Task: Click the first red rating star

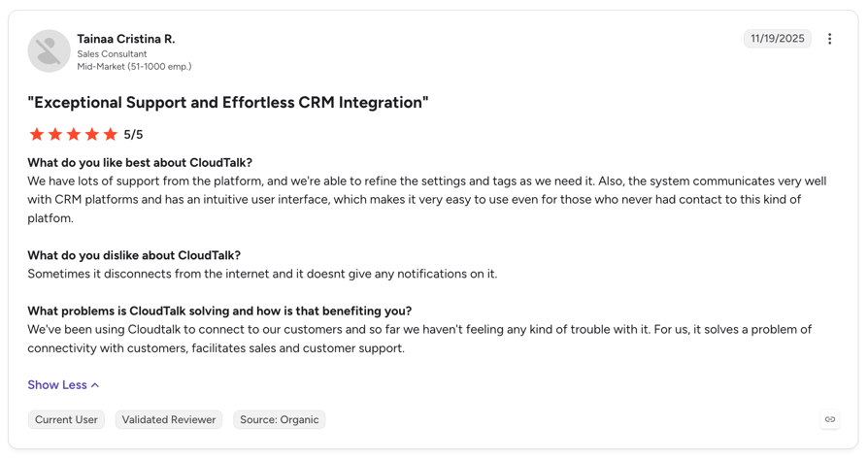Action: [37, 134]
